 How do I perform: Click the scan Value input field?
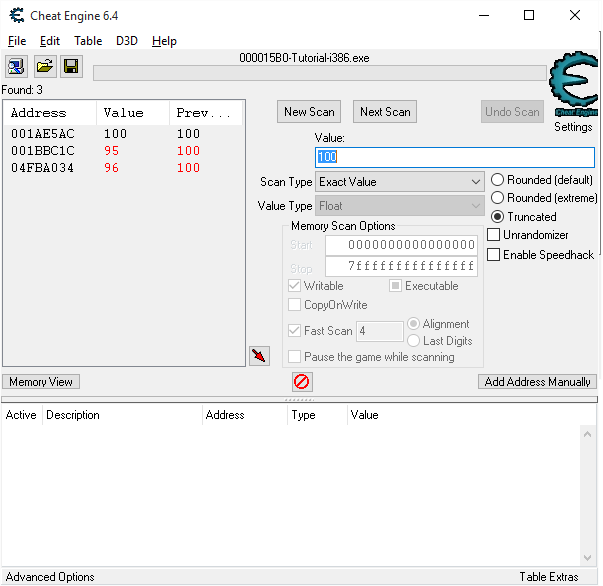(x=455, y=157)
